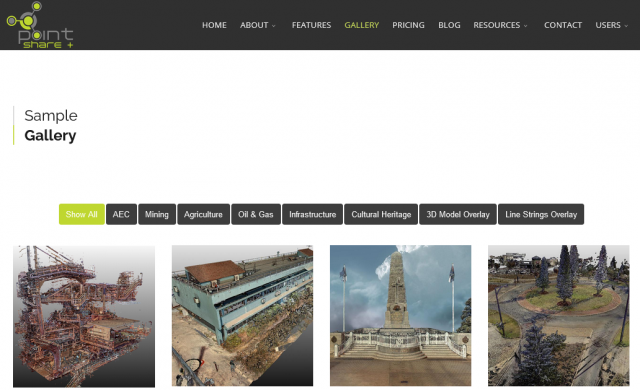Screen dimensions: 640x390
Task: Open the CONTACT page
Action: 563,25
